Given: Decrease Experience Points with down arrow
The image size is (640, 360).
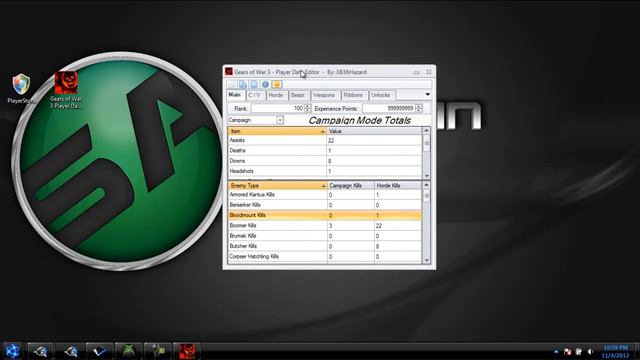Looking at the screenshot, I should (418, 111).
